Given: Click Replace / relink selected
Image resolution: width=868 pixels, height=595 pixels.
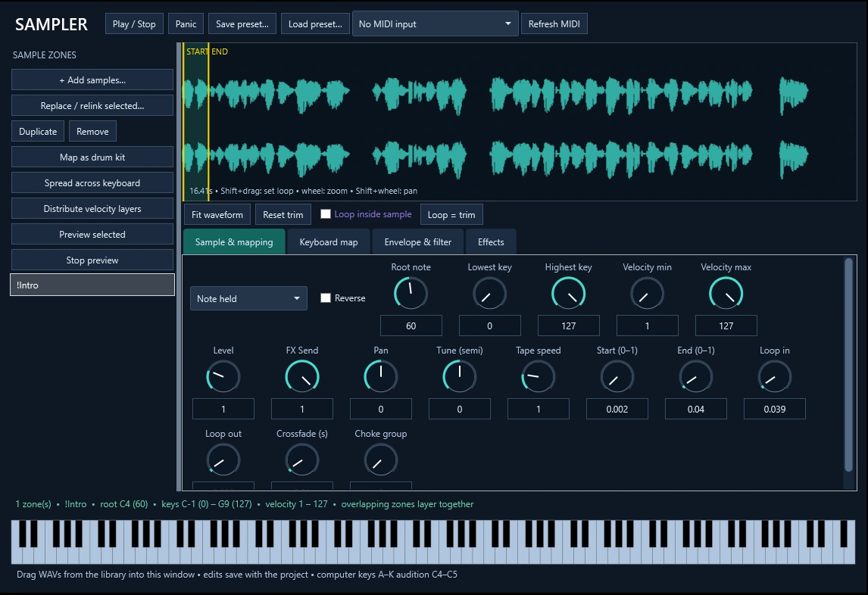Looking at the screenshot, I should 92,106.
